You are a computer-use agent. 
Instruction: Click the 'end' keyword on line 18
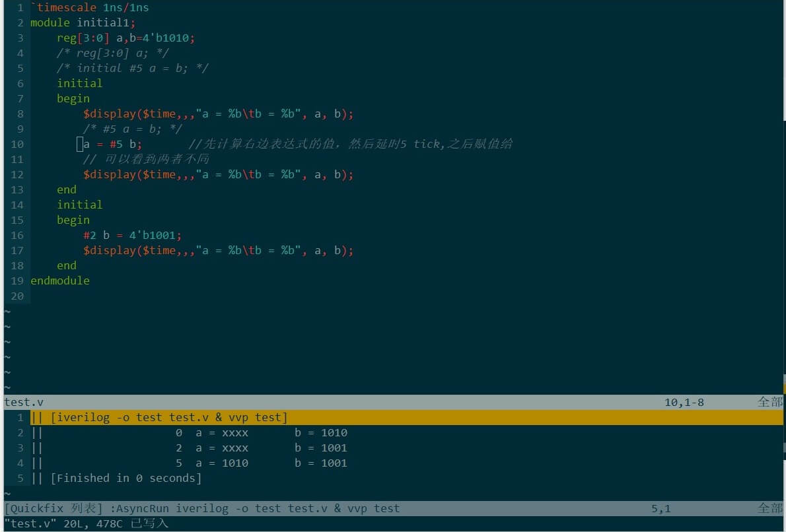tap(67, 265)
